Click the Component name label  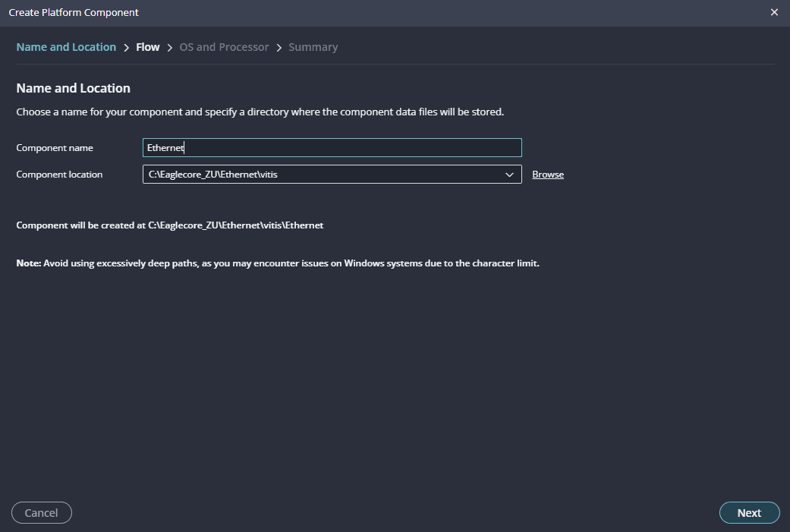[55, 148]
